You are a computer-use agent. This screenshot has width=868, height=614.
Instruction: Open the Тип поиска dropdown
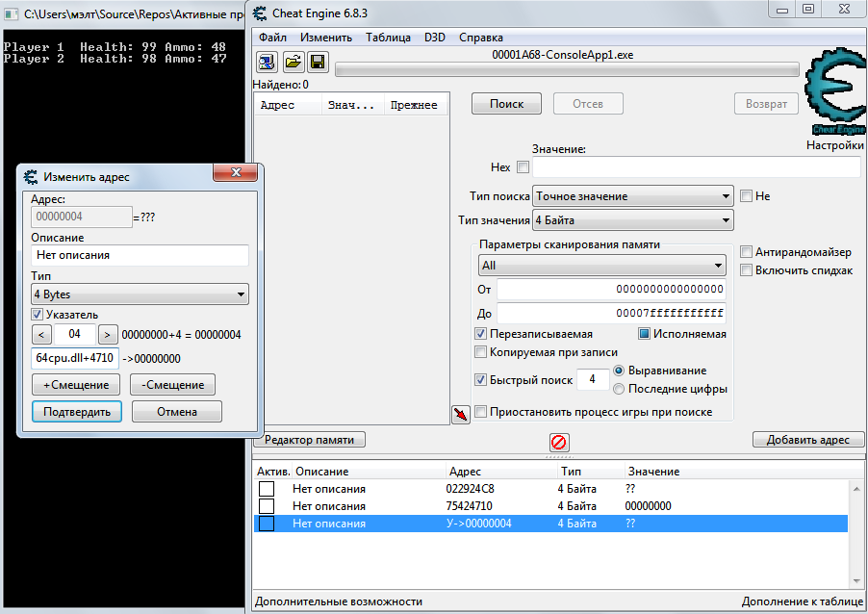click(x=633, y=196)
